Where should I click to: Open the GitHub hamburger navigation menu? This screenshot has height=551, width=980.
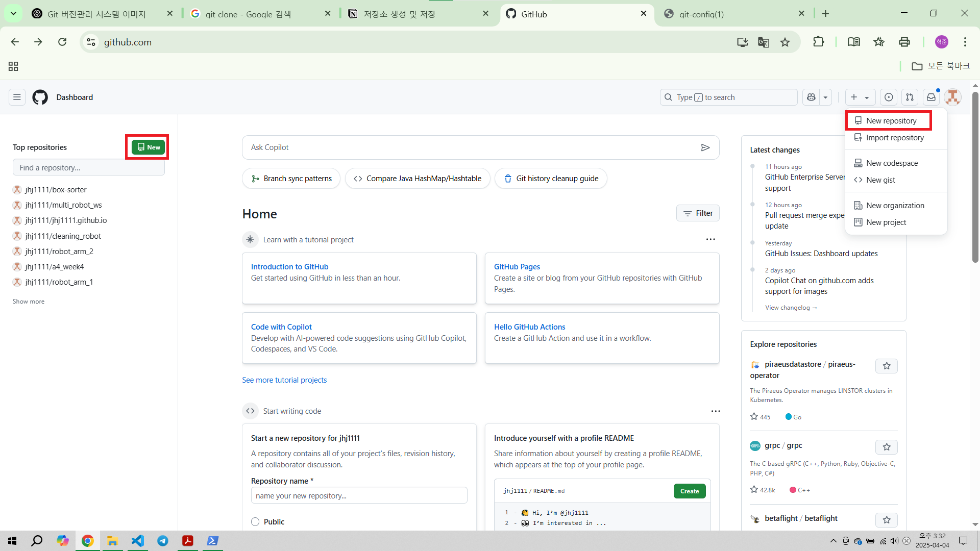click(x=17, y=97)
